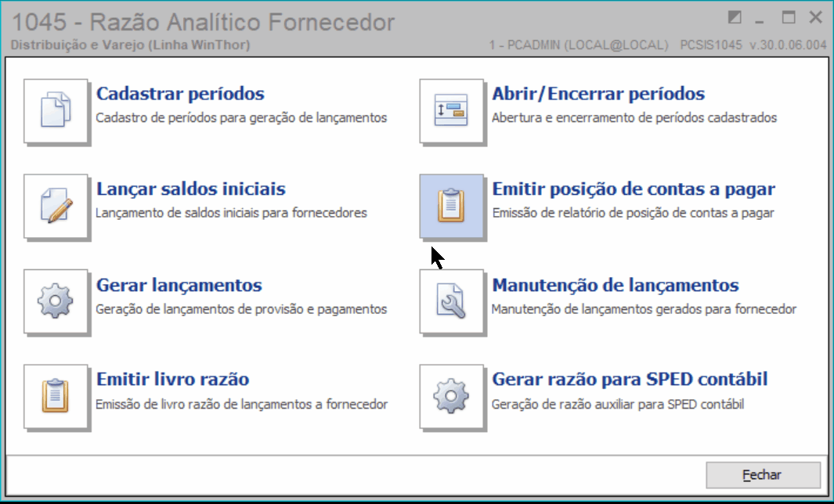Click text 'Abertura e encerramento de períodos cadastrados'
This screenshot has width=834, height=504.
coord(634,118)
